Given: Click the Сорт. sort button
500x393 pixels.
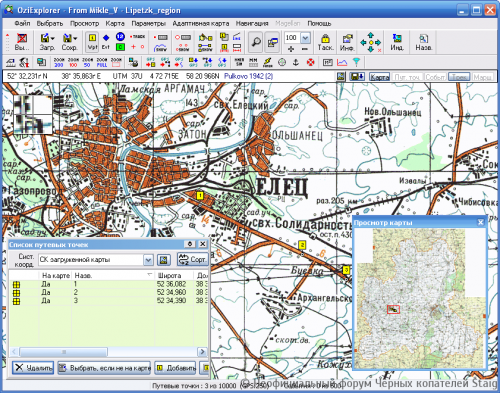Looking at the screenshot, I should [193, 259].
